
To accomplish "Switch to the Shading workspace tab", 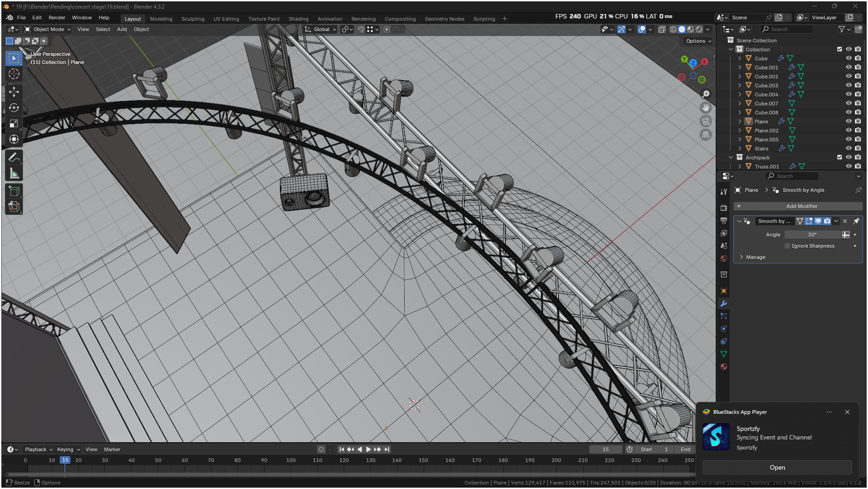I will click(298, 19).
